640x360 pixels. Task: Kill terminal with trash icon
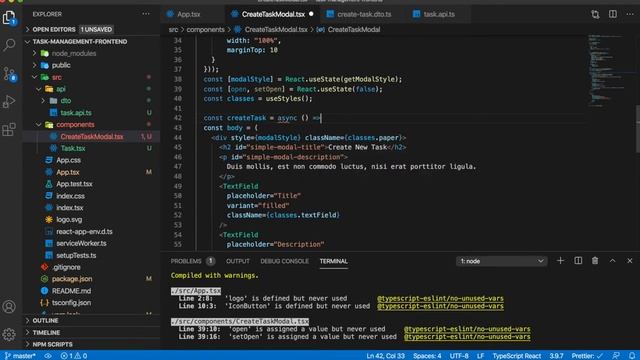click(x=595, y=261)
